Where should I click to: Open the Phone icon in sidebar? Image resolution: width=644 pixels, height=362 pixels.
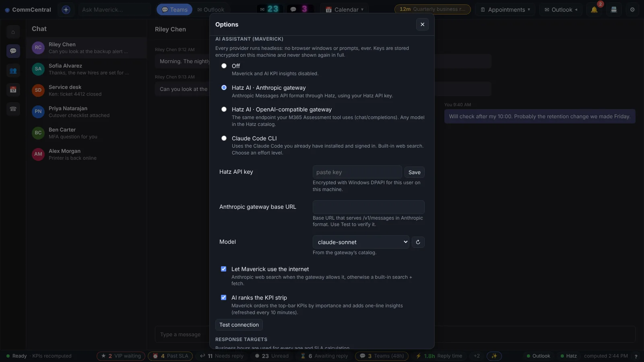(13, 109)
